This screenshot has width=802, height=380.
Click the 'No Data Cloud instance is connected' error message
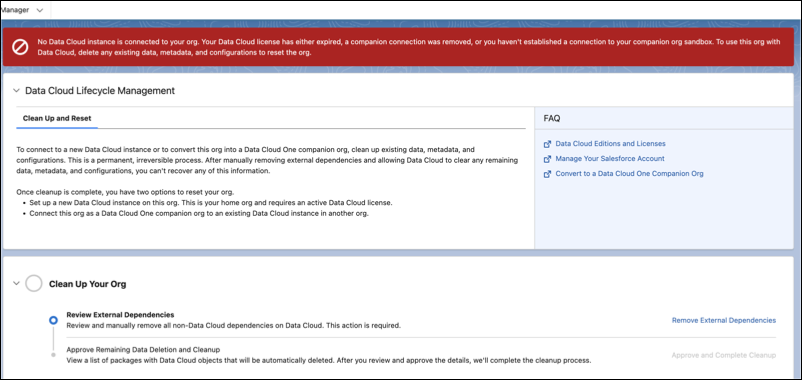[x=409, y=47]
